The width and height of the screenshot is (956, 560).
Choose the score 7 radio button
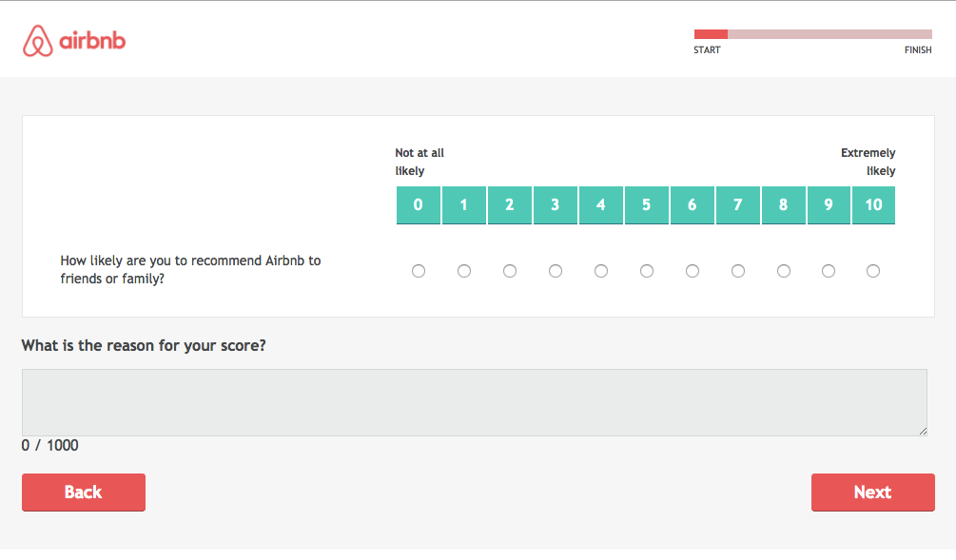tap(738, 271)
